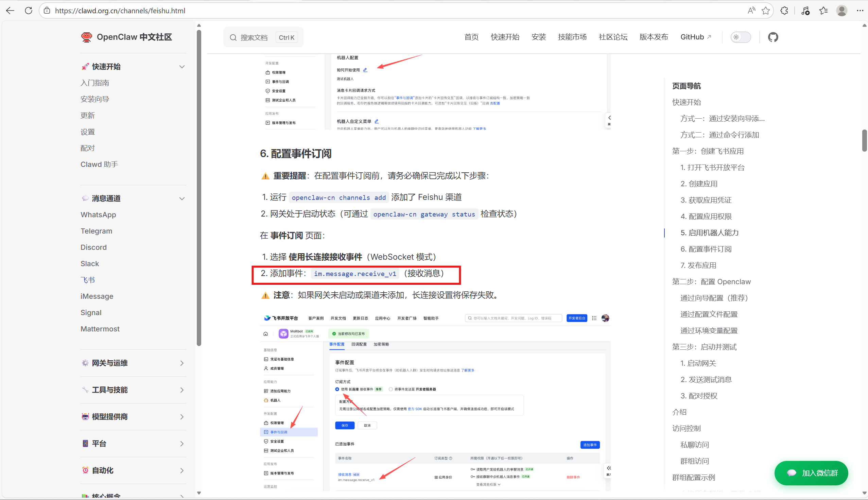Click the read aloud icon
868x500 pixels.
[x=751, y=11]
